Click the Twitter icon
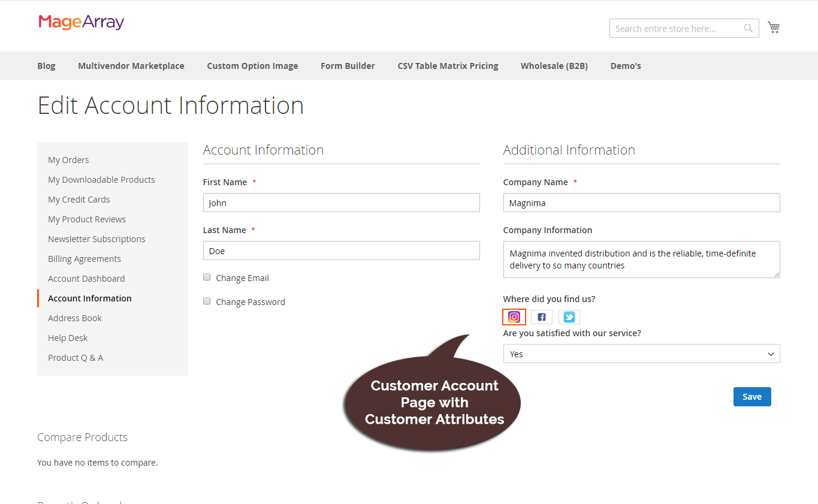Screen dimensions: 818x504 pyautogui.click(x=569, y=316)
